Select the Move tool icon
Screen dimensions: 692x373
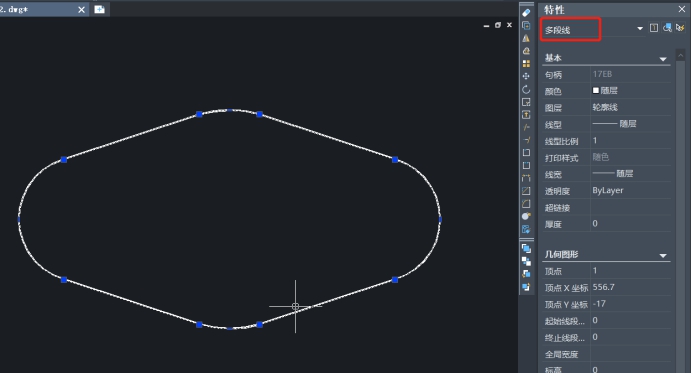[x=526, y=76]
